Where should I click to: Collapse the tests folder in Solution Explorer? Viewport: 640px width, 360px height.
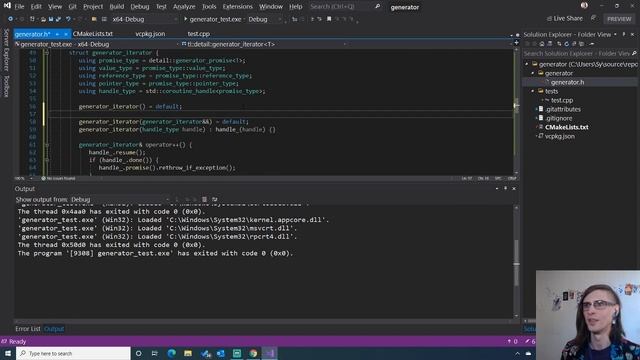[533, 91]
